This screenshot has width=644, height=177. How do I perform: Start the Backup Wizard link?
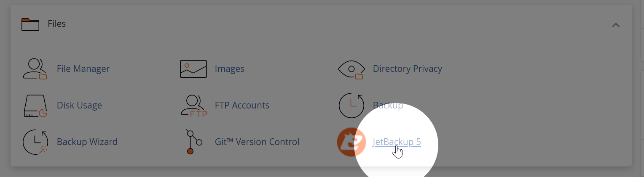click(87, 142)
